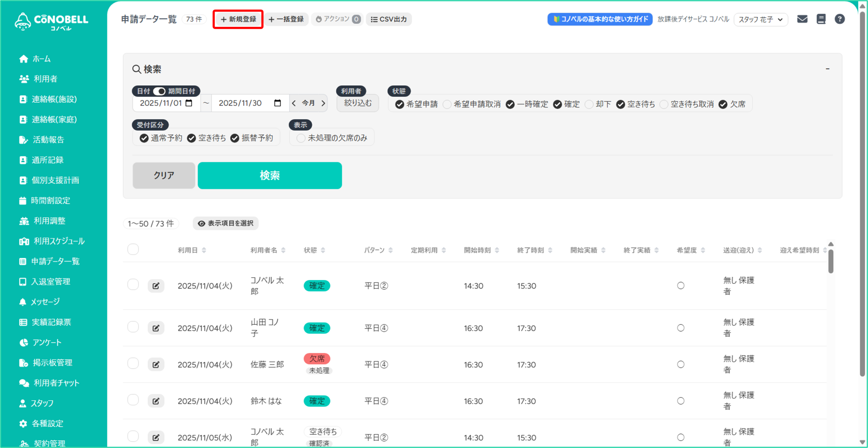The height and width of the screenshot is (448, 868).
Task: Open 利用スケジュール in the sidebar
Action: (x=59, y=241)
